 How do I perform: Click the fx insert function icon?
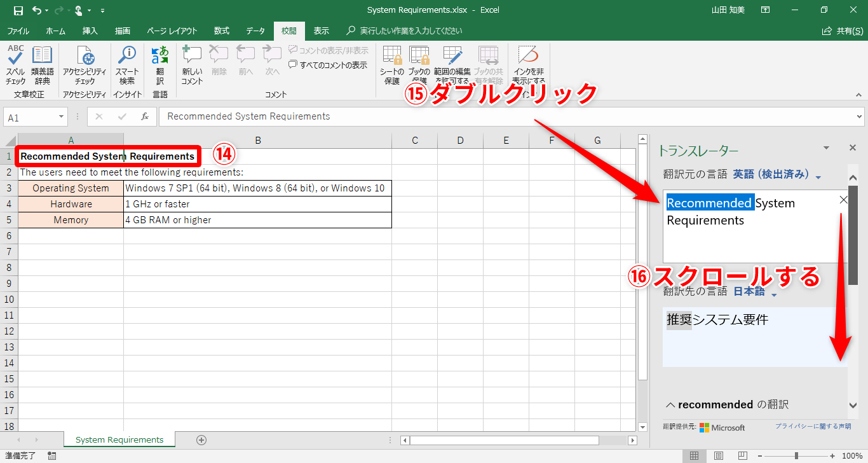[145, 117]
